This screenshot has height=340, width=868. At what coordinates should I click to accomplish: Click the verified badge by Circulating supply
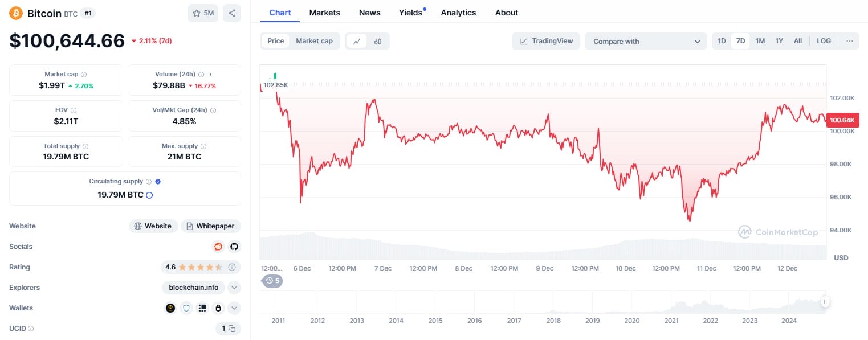point(158,182)
